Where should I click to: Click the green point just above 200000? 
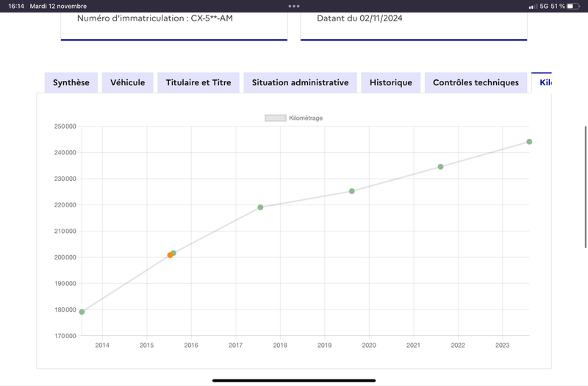pyautogui.click(x=173, y=253)
